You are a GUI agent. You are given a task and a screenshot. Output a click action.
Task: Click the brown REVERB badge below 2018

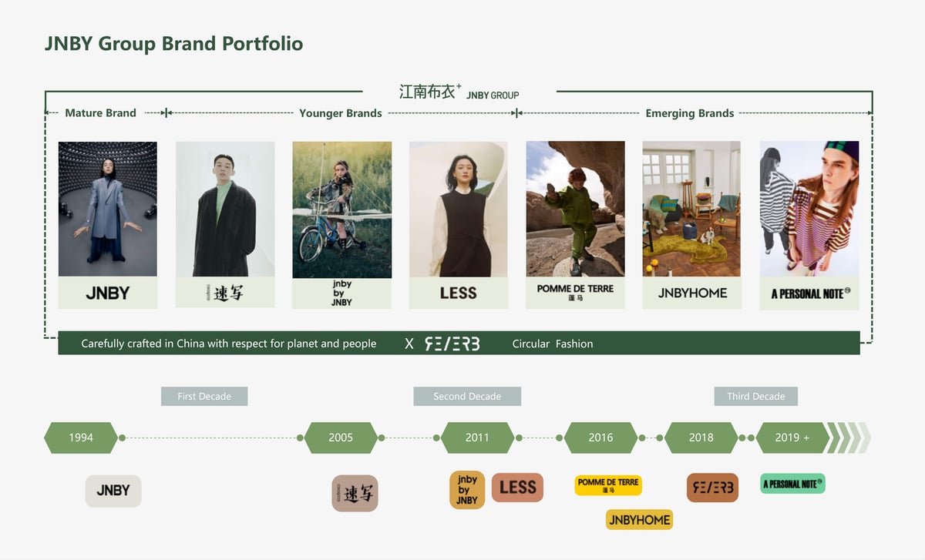712,488
